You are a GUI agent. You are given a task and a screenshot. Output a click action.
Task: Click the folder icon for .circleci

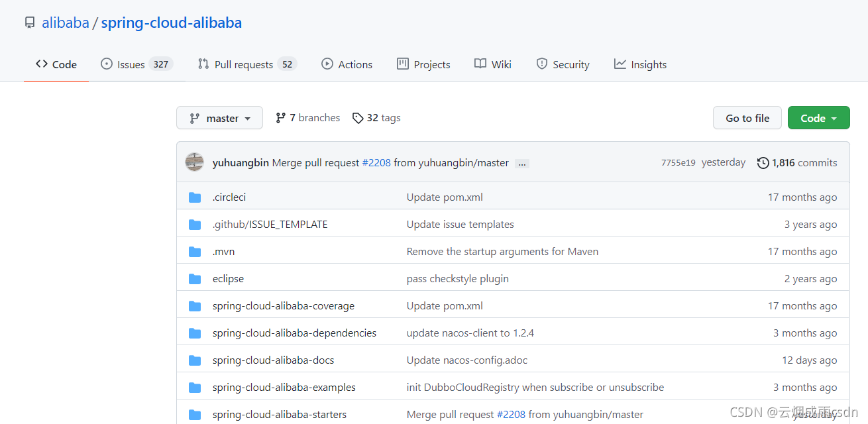[195, 197]
